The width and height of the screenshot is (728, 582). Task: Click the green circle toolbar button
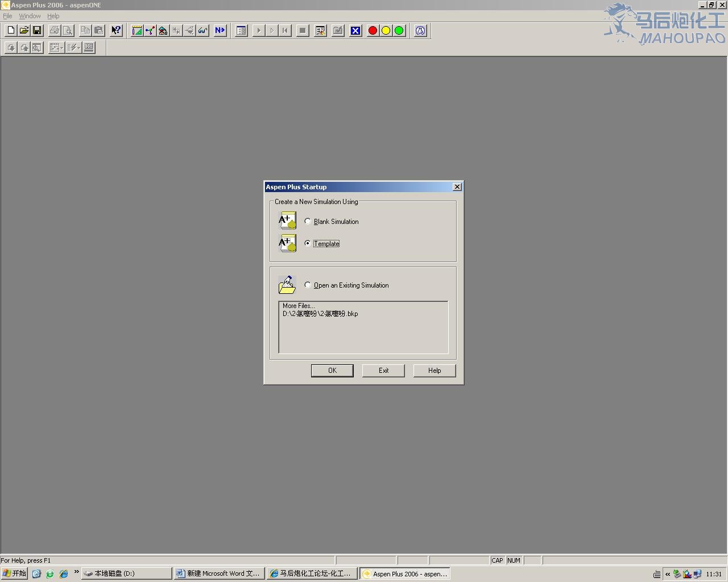399,31
